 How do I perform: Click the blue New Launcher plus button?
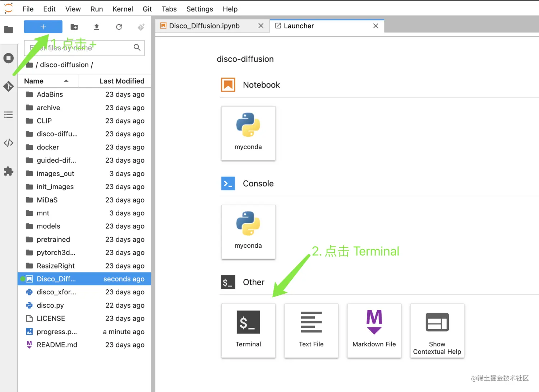43,27
